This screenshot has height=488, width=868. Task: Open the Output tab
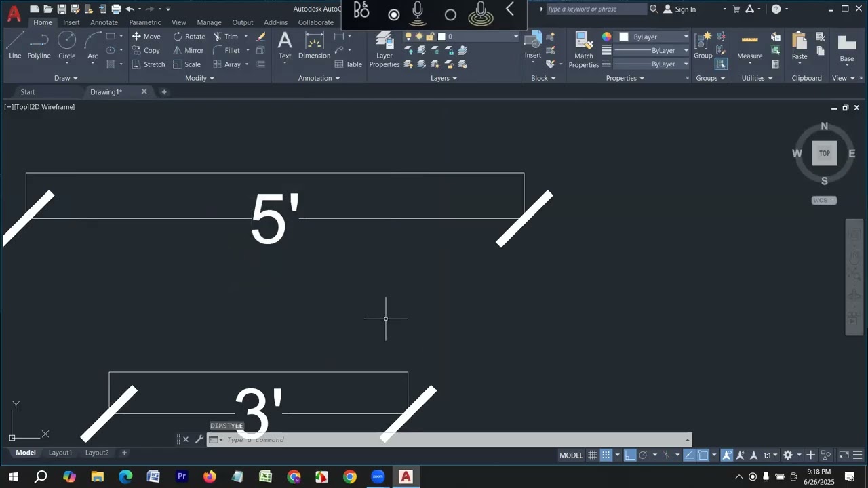[242, 22]
